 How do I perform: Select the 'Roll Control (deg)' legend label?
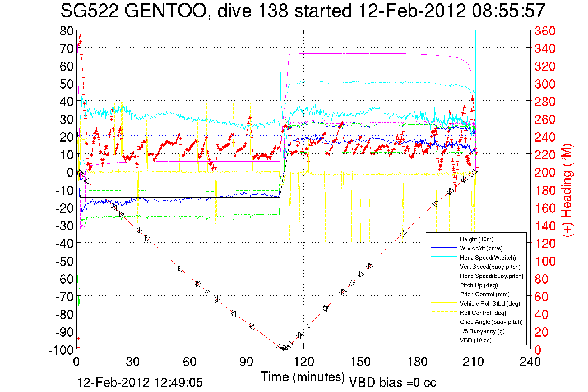(483, 313)
